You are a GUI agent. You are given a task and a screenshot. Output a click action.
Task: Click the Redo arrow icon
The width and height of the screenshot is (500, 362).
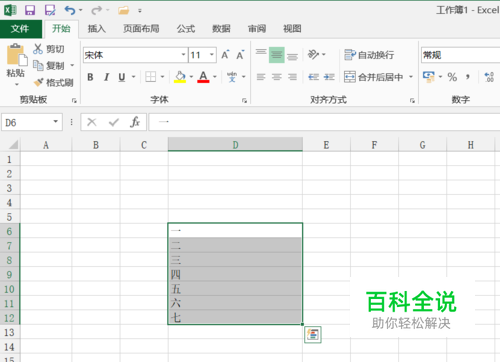(x=97, y=10)
